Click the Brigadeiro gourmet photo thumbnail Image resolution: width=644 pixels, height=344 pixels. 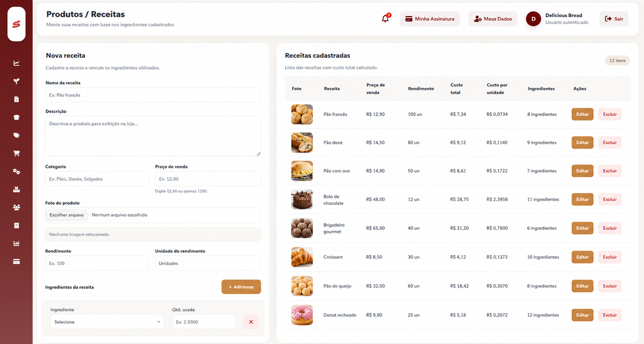302,228
